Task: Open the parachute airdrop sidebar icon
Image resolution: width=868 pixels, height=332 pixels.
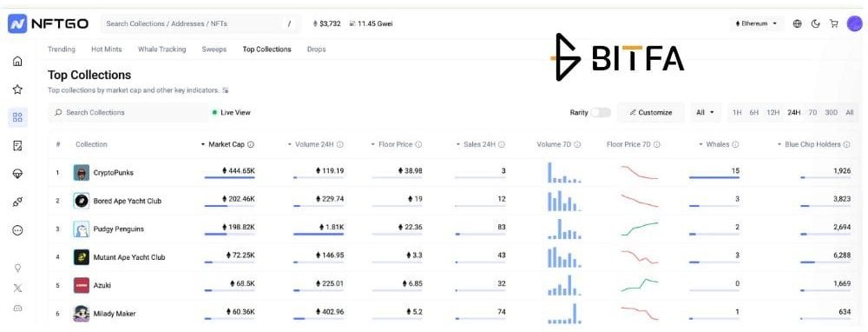Action: [17, 174]
